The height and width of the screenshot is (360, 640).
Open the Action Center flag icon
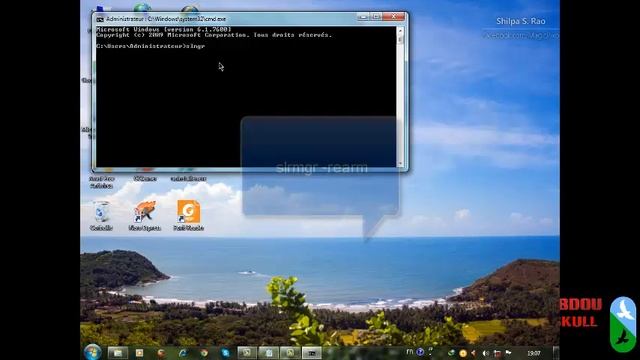pyautogui.click(x=508, y=353)
